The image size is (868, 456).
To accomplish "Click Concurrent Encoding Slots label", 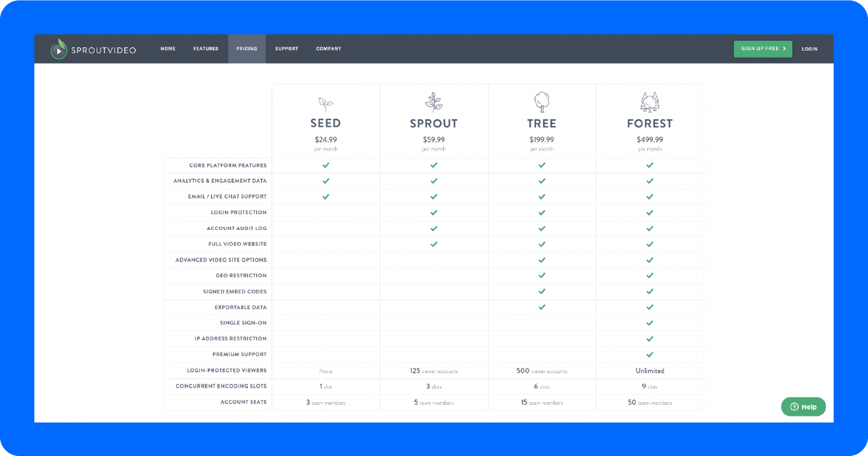I will 222,386.
